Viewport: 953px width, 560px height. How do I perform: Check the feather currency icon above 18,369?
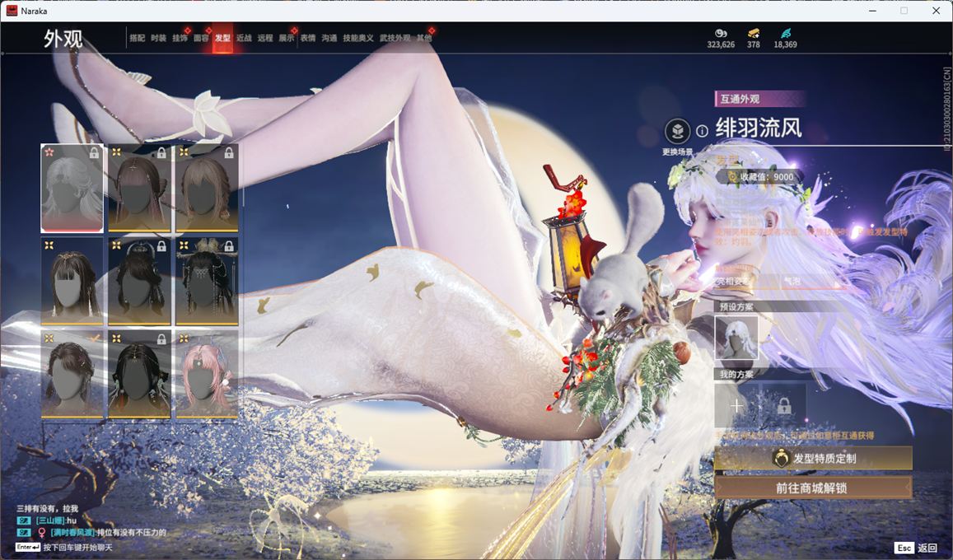point(785,34)
